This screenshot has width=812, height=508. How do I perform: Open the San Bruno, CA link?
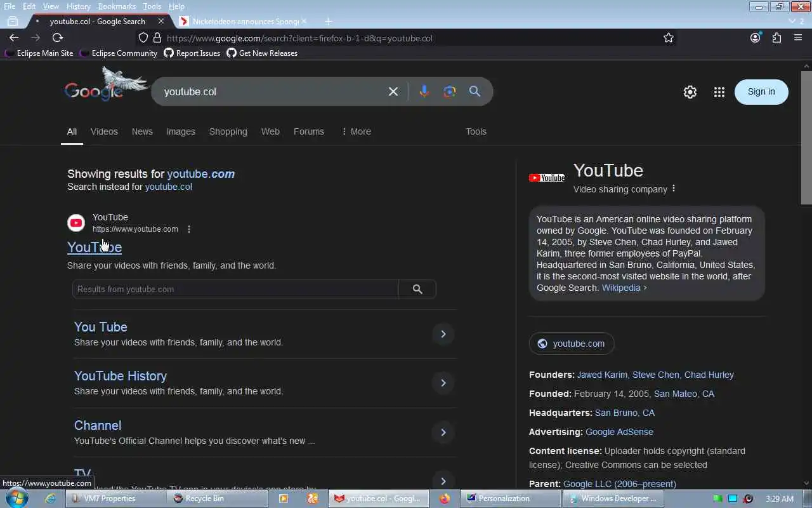click(x=625, y=413)
